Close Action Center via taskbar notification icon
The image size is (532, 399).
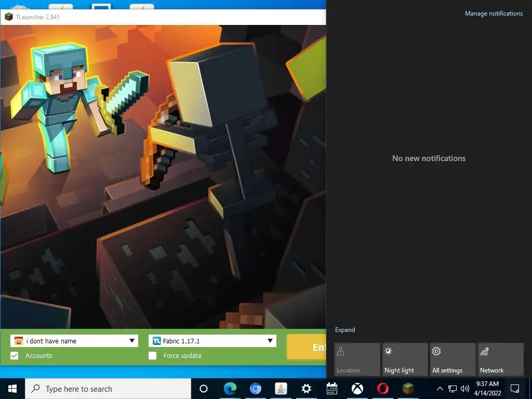point(515,389)
